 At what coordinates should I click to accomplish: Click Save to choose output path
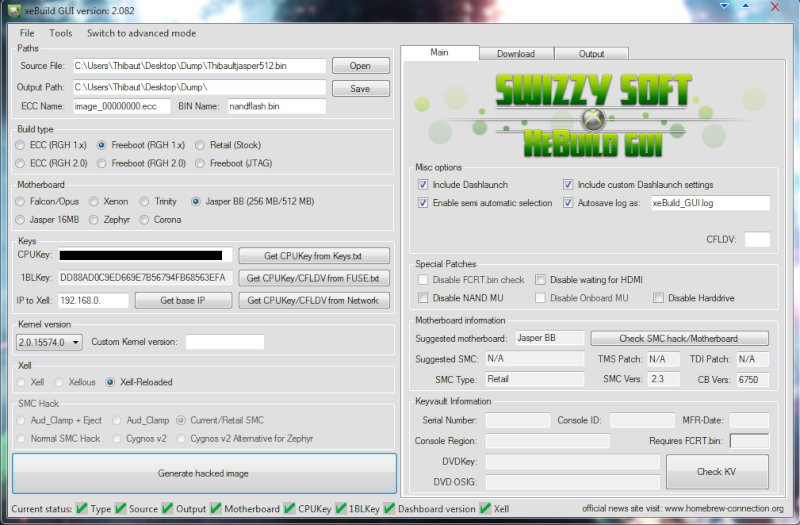point(360,88)
